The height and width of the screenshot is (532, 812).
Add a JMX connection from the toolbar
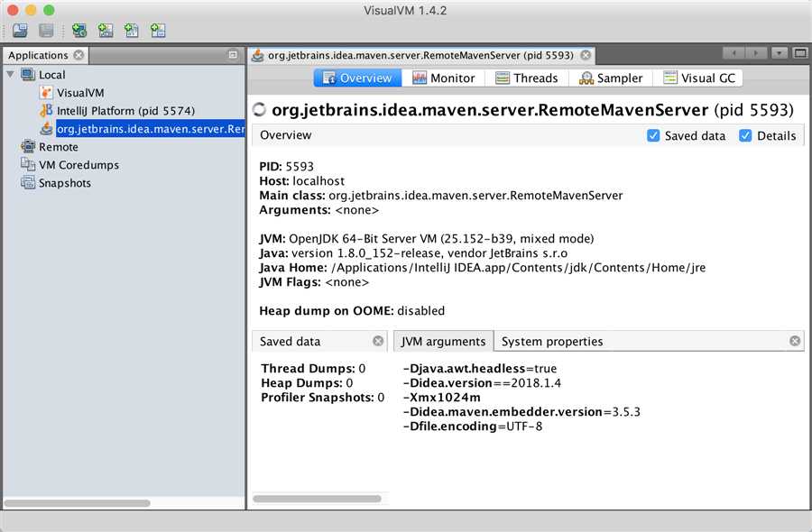tap(106, 31)
